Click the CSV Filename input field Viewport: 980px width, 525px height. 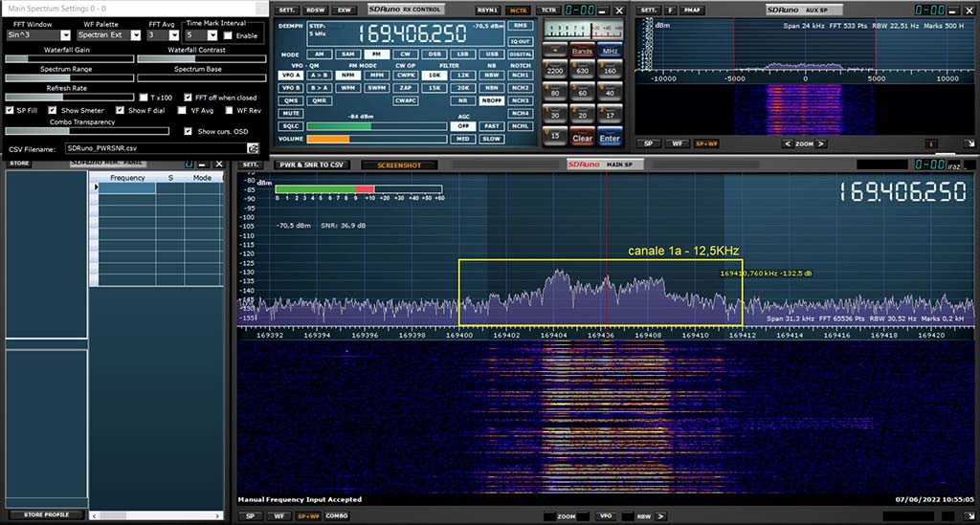(156, 148)
